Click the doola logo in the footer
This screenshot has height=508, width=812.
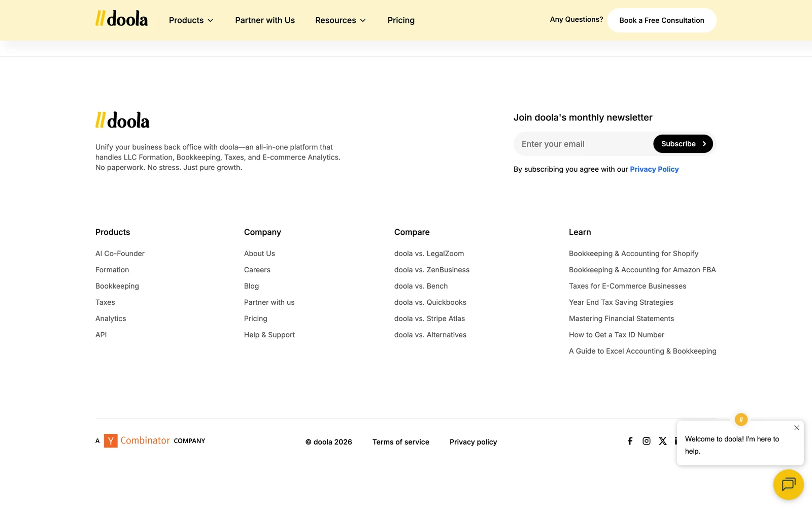[x=122, y=120]
